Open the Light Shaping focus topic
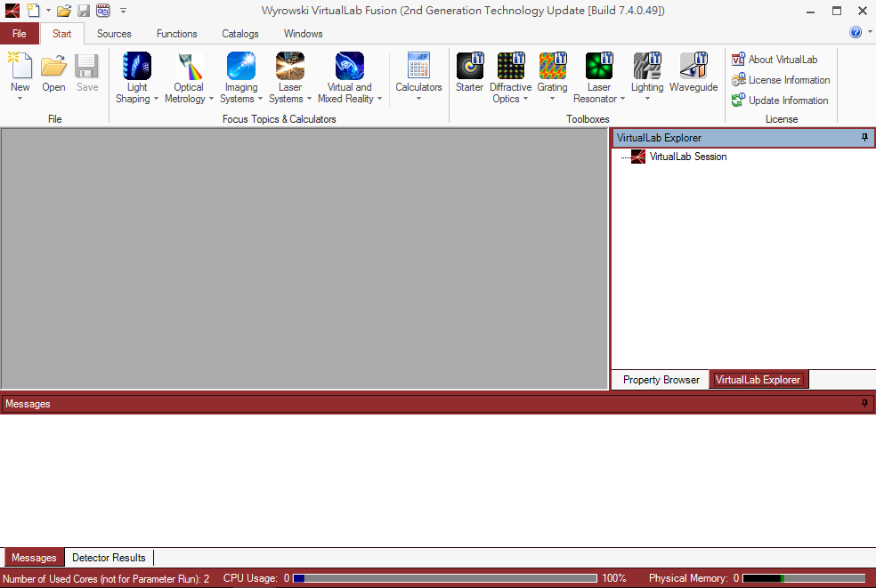 pos(137,66)
